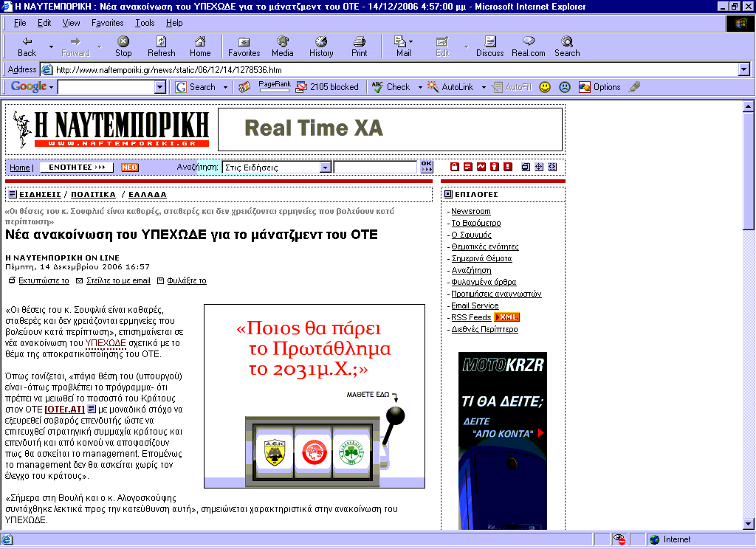Open Google toolbar Options

coord(599,87)
